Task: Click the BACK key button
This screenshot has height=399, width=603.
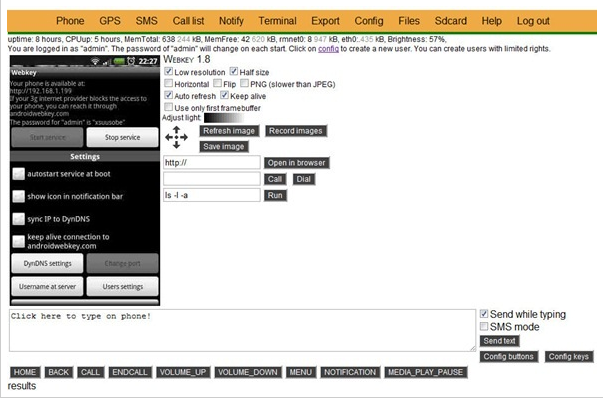Action: pyautogui.click(x=58, y=372)
